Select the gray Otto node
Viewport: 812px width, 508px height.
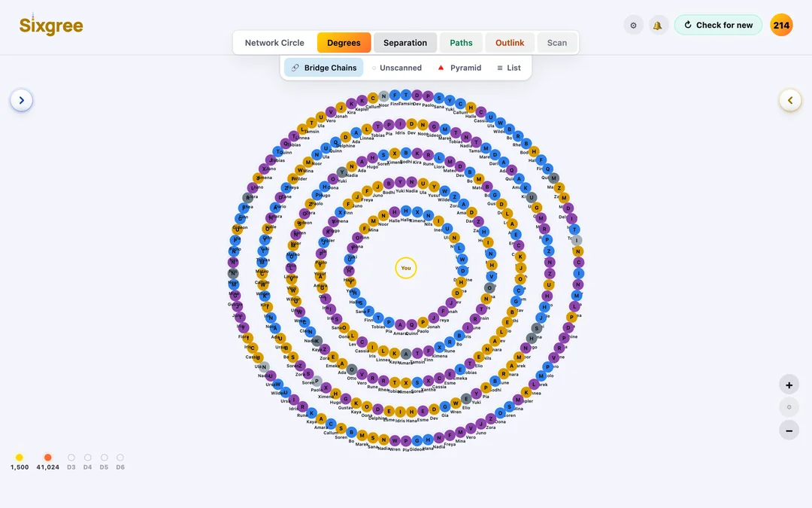coord(352,370)
